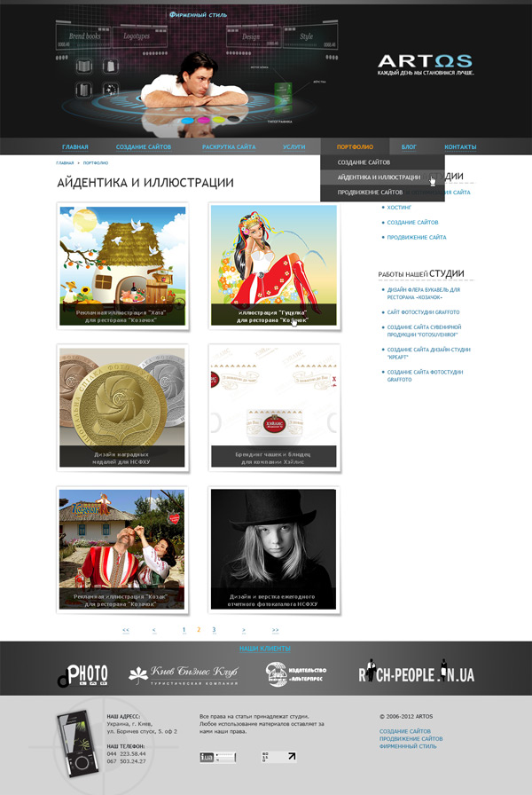Click the Главная breadcrumb link
Image resolution: width=532 pixels, height=795 pixels.
65,163
